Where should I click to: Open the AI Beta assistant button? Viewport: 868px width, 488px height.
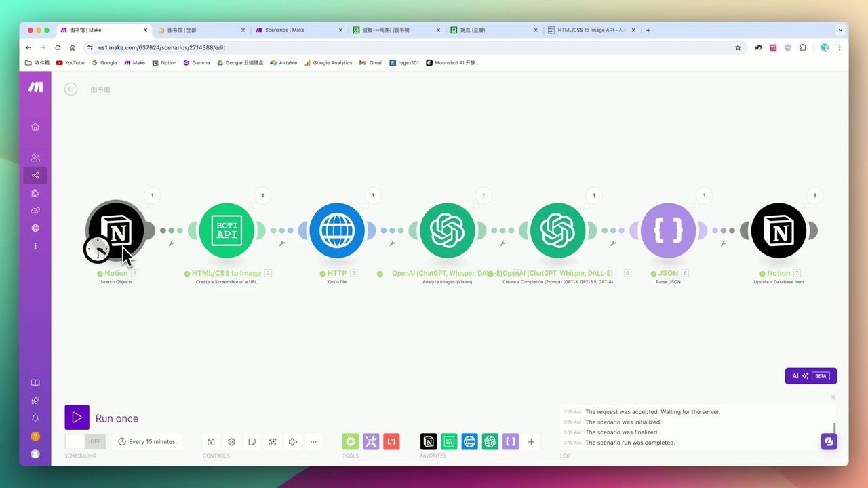[x=810, y=375]
